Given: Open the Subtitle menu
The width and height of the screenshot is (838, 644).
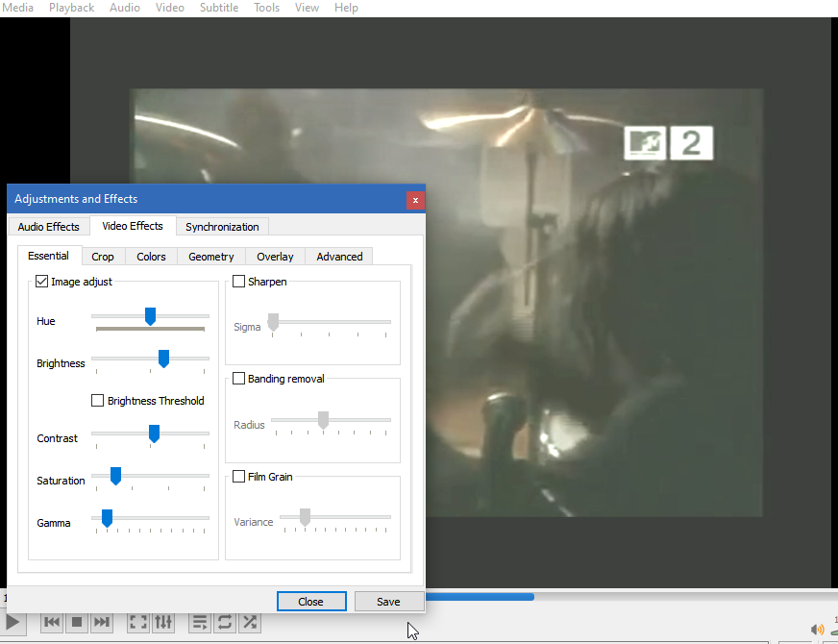Looking at the screenshot, I should (x=218, y=8).
